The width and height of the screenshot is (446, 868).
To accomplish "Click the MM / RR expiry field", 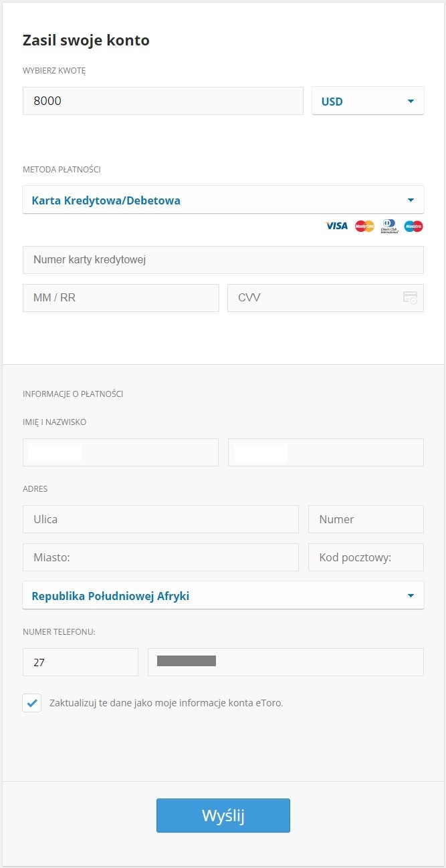I will coord(120,297).
